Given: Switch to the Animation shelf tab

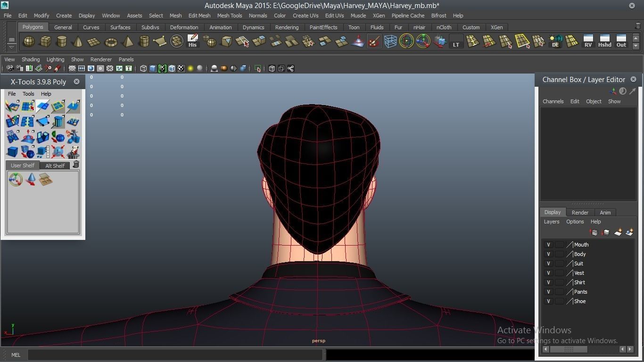Looking at the screenshot, I should (x=221, y=27).
